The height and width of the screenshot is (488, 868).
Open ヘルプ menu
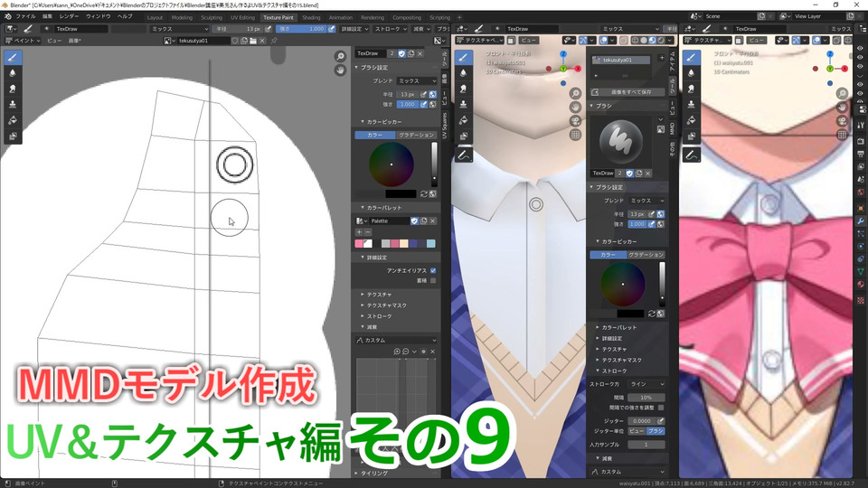click(x=125, y=16)
